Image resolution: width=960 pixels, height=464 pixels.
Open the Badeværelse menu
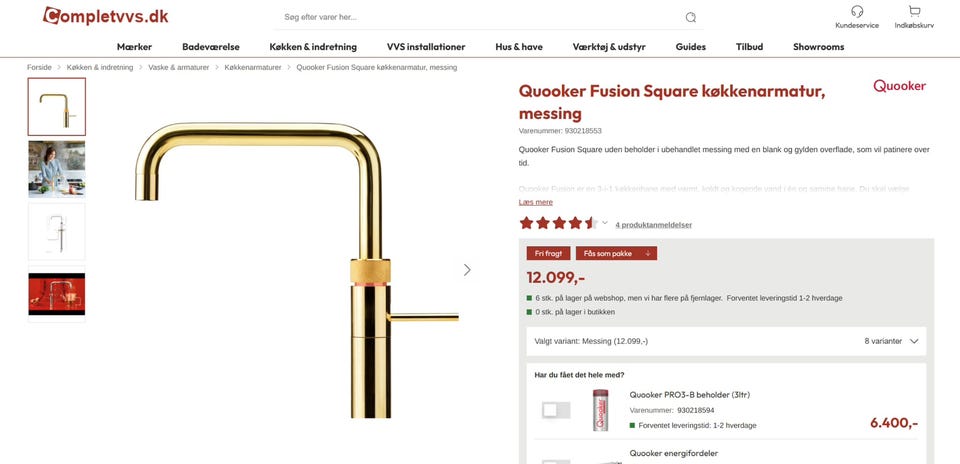tap(210, 47)
